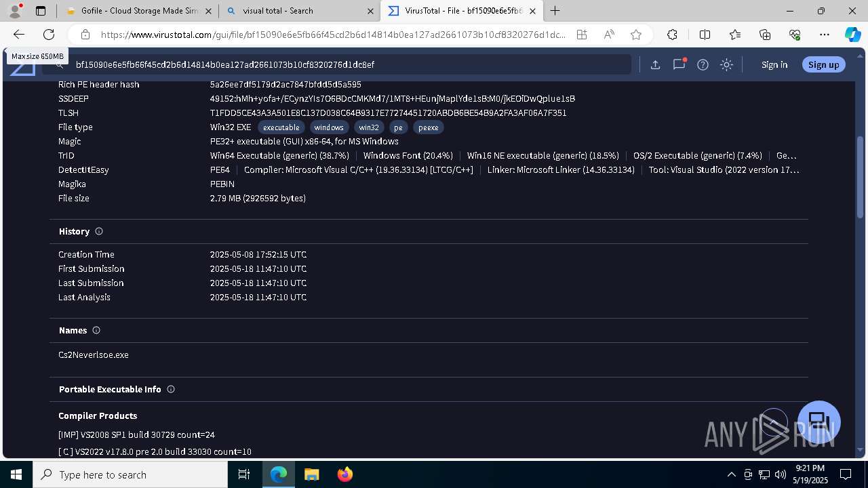This screenshot has height=488, width=868.
Task: Close the Gofile browser tab
Action: pyautogui.click(x=209, y=11)
